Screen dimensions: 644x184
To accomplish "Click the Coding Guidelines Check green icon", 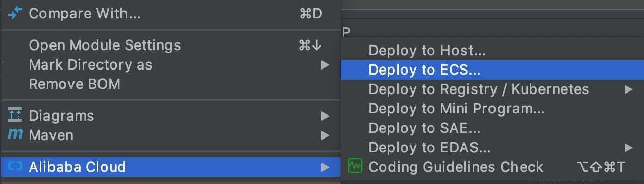I will click(355, 166).
